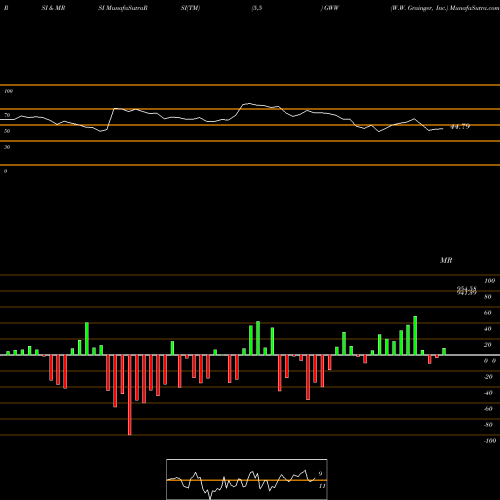Image resolution: width=500 pixels, height=500 pixels.
Task: Click the overlapping values beside the MR 80 label
Action: tap(466, 291)
